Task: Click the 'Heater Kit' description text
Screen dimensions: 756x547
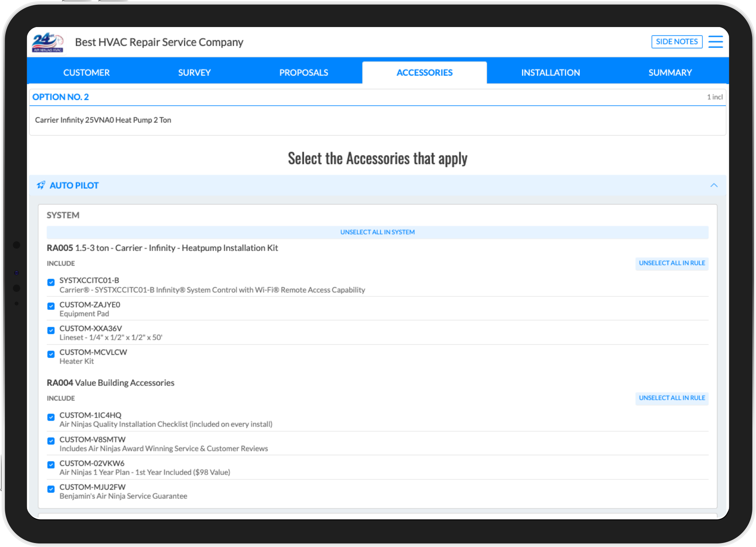Action: click(x=77, y=361)
